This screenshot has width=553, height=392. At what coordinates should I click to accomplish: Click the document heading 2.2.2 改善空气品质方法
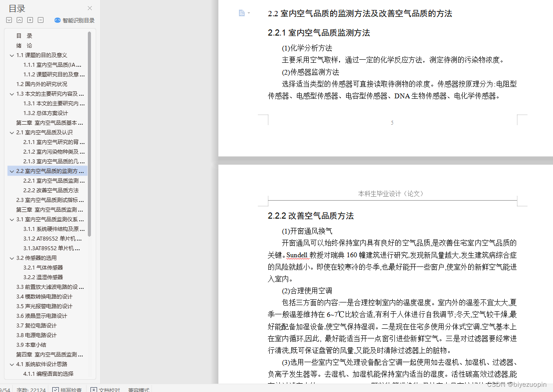pyautogui.click(x=311, y=216)
